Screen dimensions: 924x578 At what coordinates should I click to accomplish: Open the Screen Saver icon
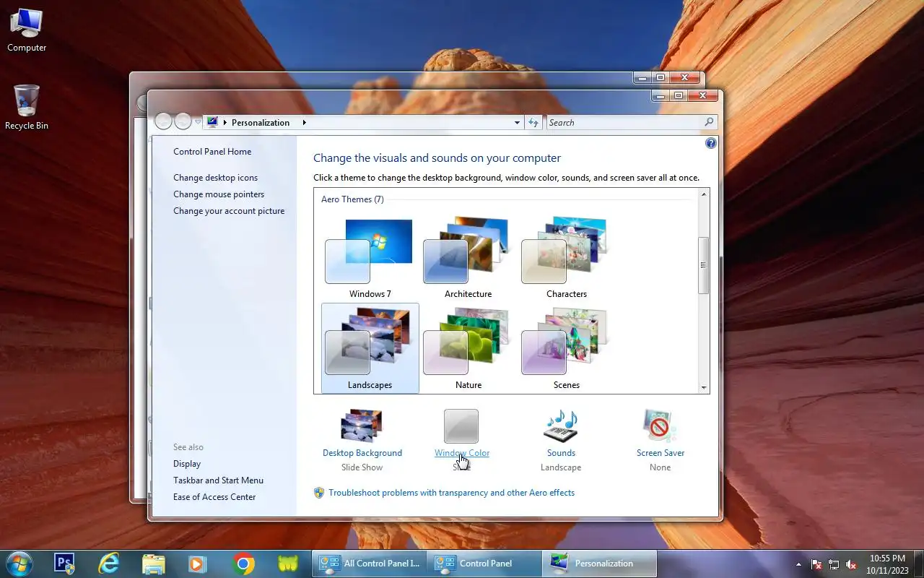point(660,426)
